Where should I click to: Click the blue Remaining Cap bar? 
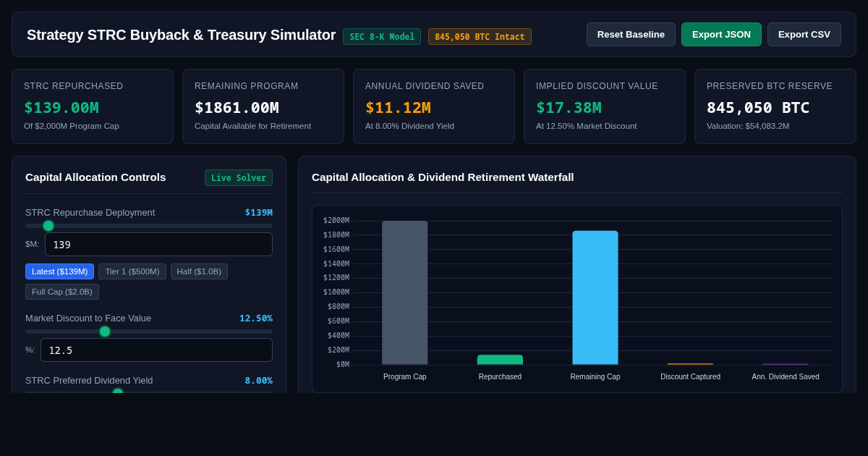595,297
